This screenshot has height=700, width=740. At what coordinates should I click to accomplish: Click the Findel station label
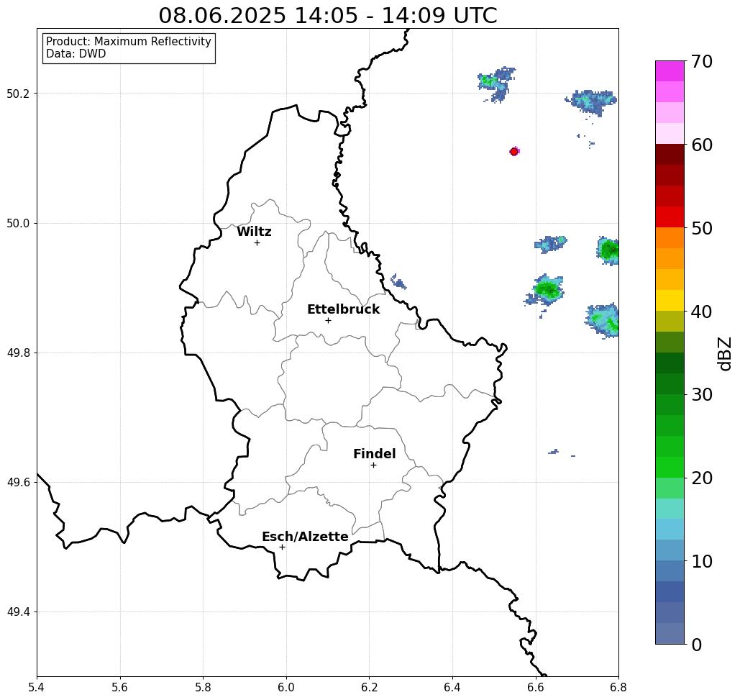[374, 454]
